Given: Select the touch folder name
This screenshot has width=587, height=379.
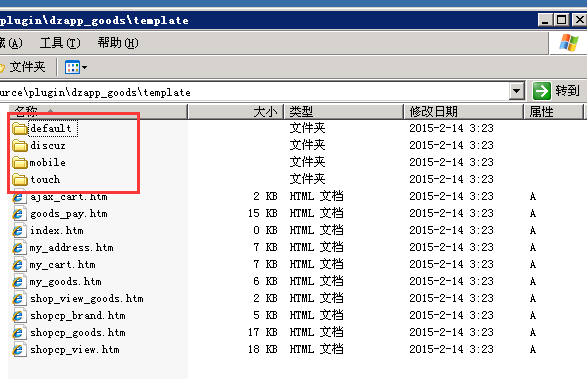Looking at the screenshot, I should pyautogui.click(x=45, y=179).
